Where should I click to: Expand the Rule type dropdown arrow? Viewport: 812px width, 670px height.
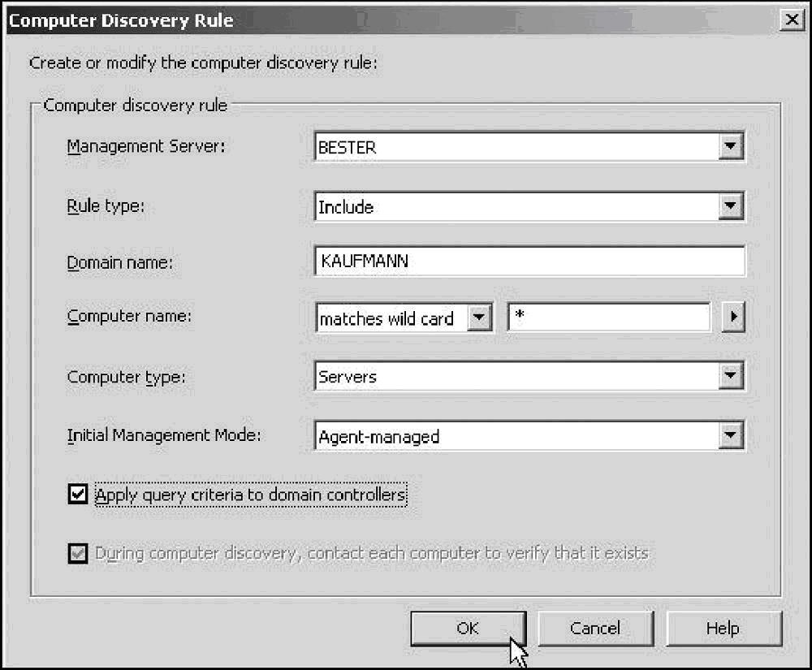coord(731,207)
